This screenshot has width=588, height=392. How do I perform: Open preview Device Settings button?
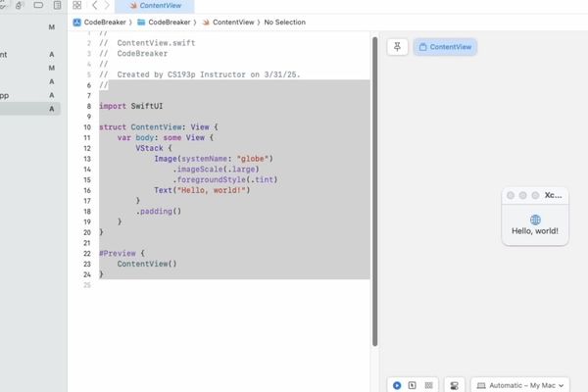pyautogui.click(x=454, y=385)
